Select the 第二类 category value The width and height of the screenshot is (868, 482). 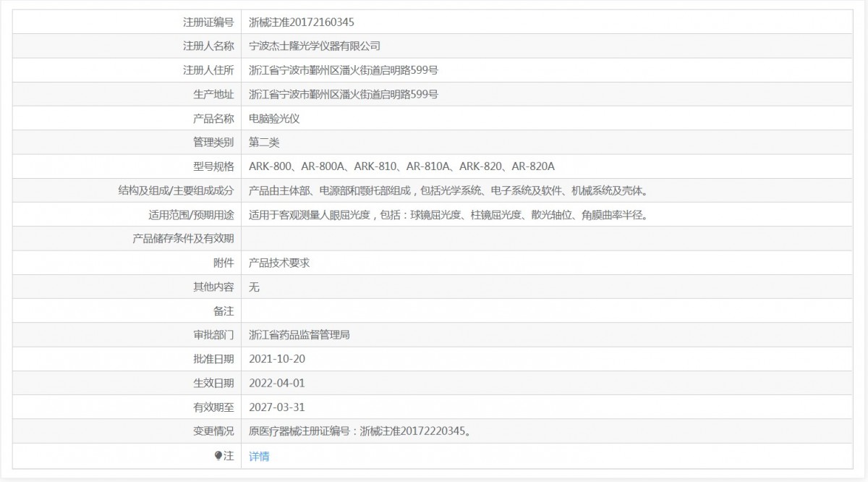click(x=264, y=143)
